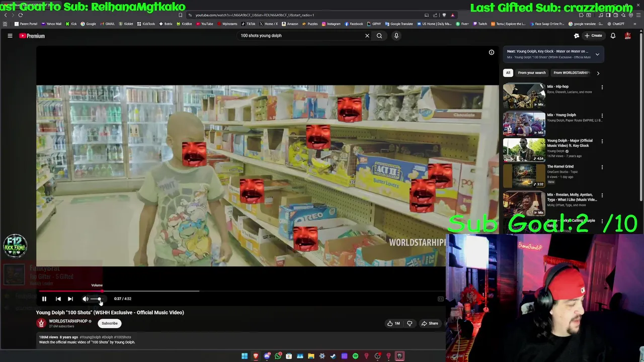Screen dimensions: 644x362
Task: Open the YouTube hamburger guide menu
Action: click(x=10, y=36)
